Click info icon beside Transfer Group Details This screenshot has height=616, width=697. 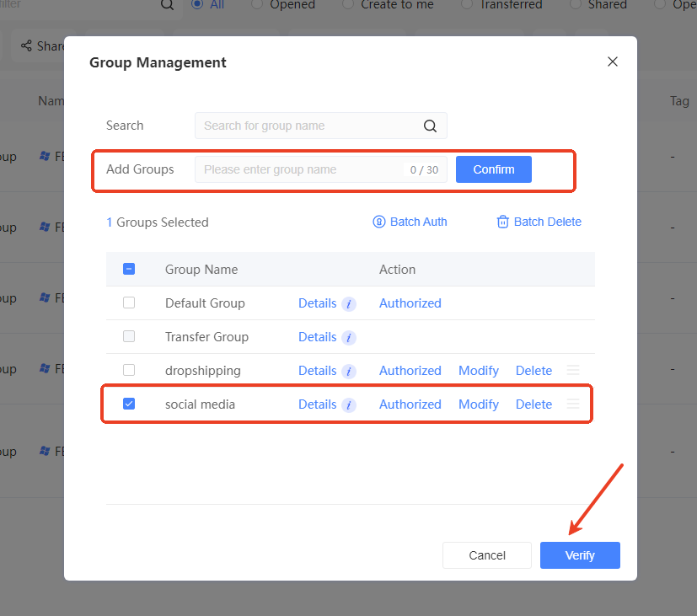pos(349,338)
